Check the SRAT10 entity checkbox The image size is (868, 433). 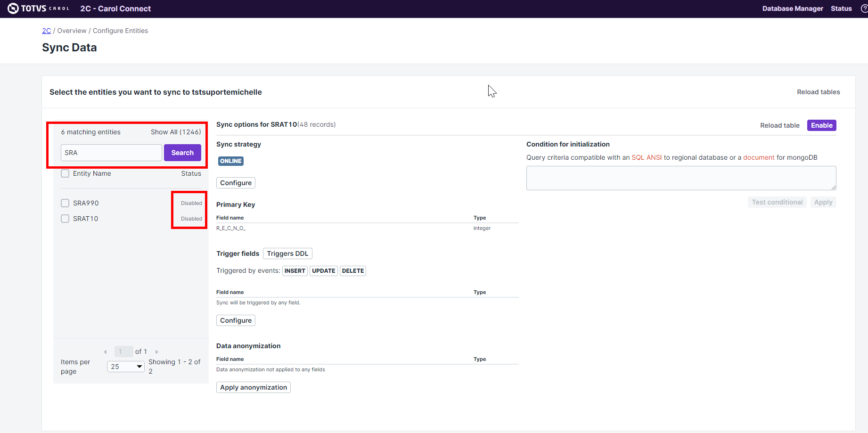(x=65, y=219)
